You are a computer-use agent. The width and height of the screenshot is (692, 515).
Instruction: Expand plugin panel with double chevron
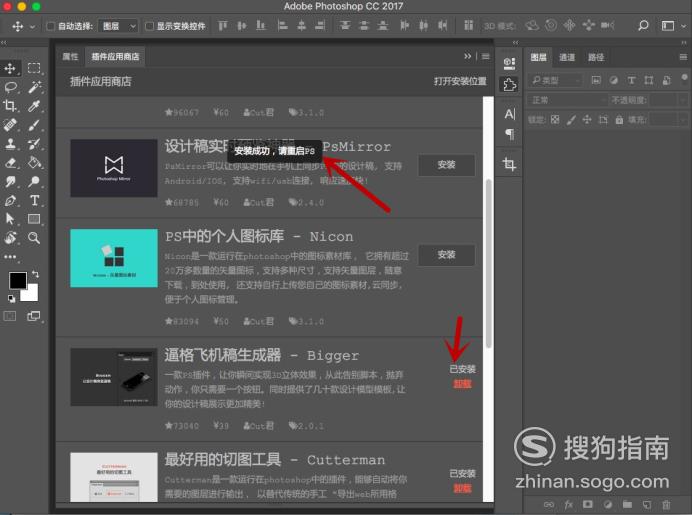[467, 56]
